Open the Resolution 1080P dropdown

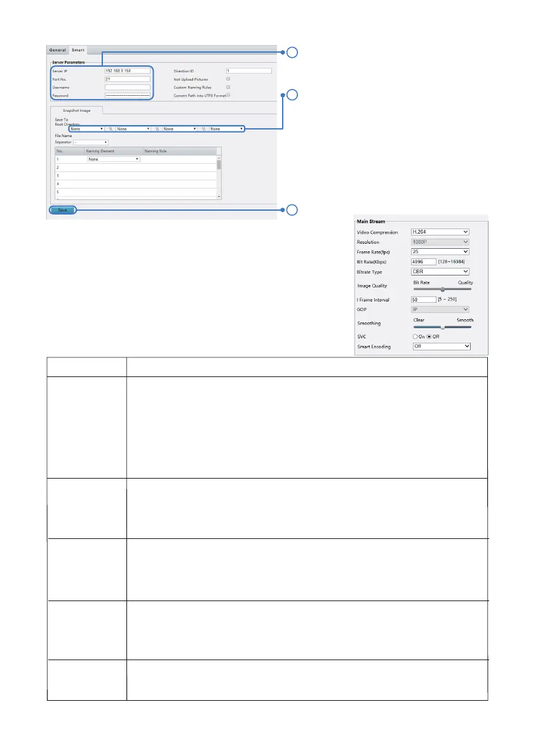pyautogui.click(x=440, y=242)
